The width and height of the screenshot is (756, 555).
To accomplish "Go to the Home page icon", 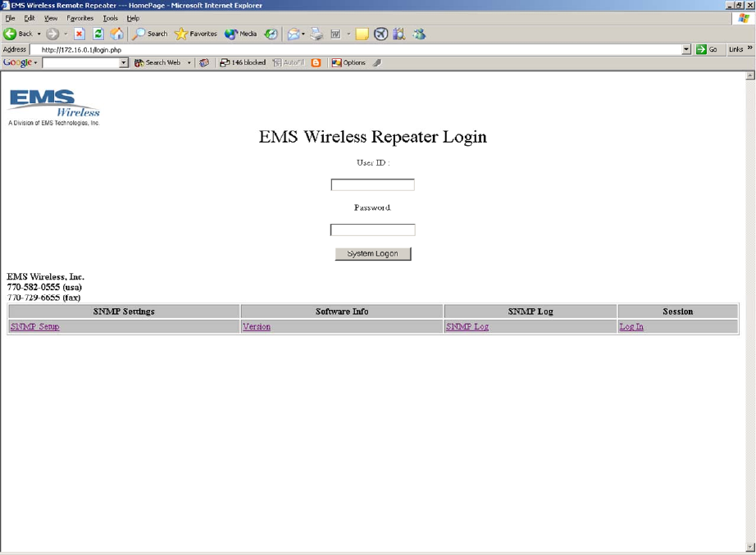I will (x=117, y=34).
